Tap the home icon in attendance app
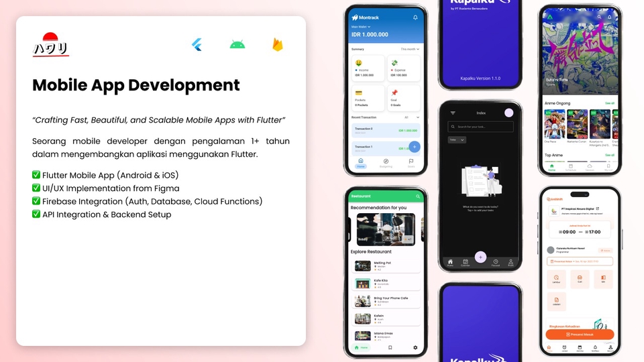 549,348
